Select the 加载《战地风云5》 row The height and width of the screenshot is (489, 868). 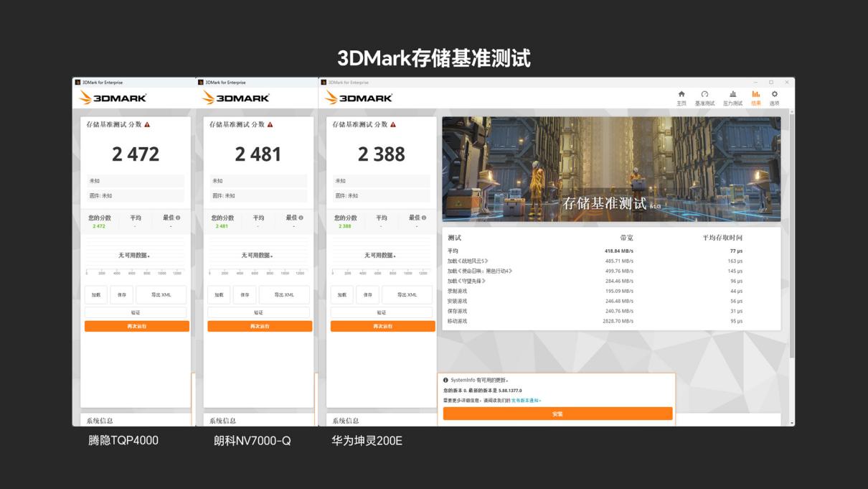click(x=611, y=261)
